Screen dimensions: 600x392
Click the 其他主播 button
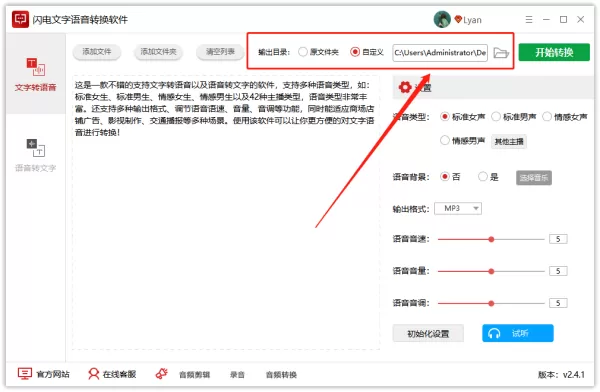click(509, 142)
